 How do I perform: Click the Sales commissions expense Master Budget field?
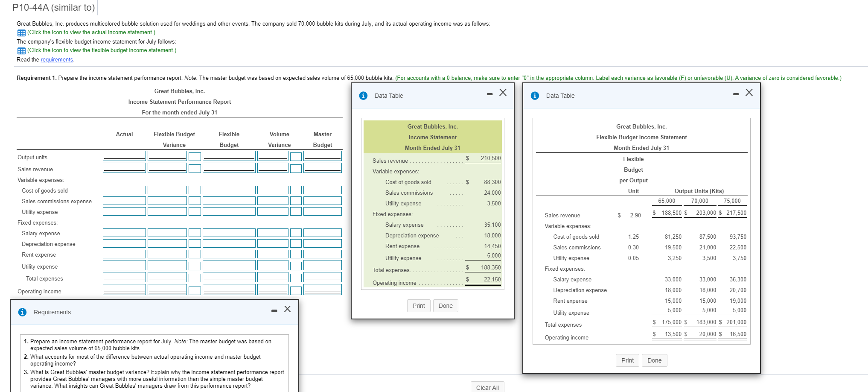(323, 201)
